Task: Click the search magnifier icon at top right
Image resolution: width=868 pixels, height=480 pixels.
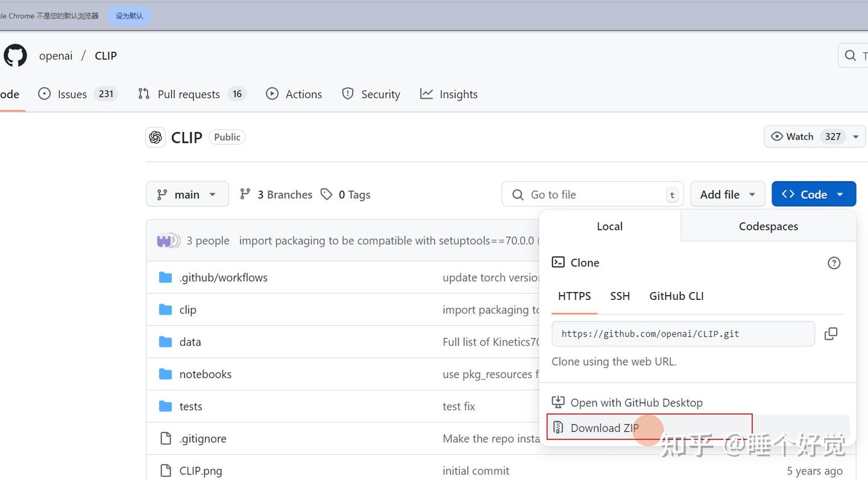Action: tap(850, 55)
